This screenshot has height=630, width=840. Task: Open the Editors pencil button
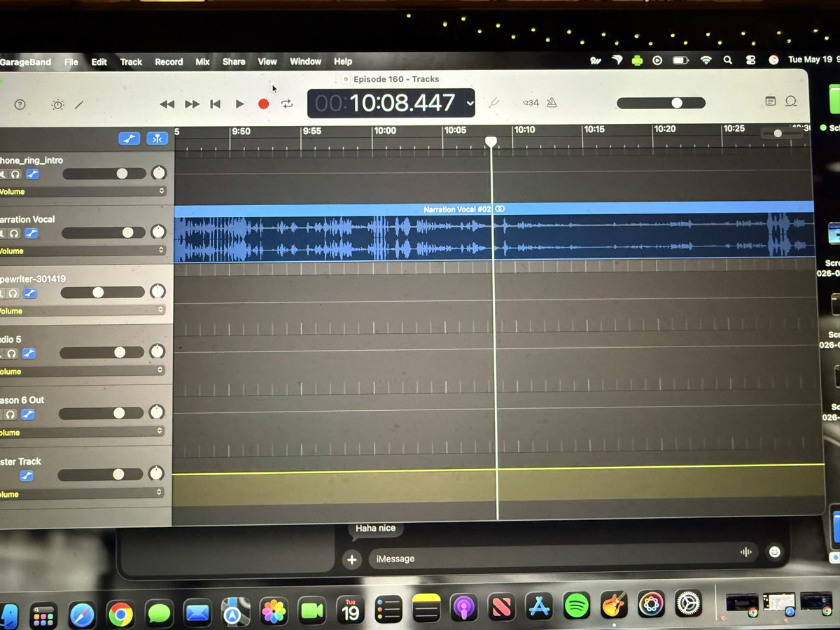(79, 104)
